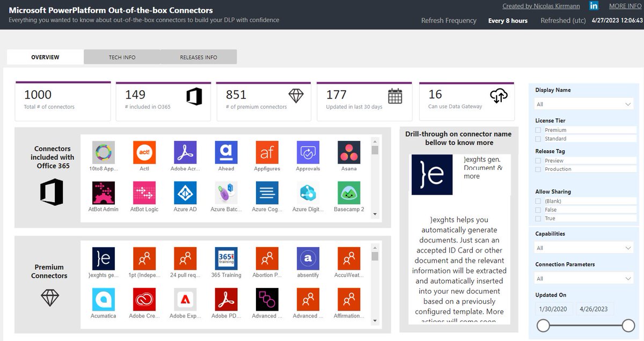Open the AccuWeather connector icon
Screen dimensions: 644x341
[349, 258]
